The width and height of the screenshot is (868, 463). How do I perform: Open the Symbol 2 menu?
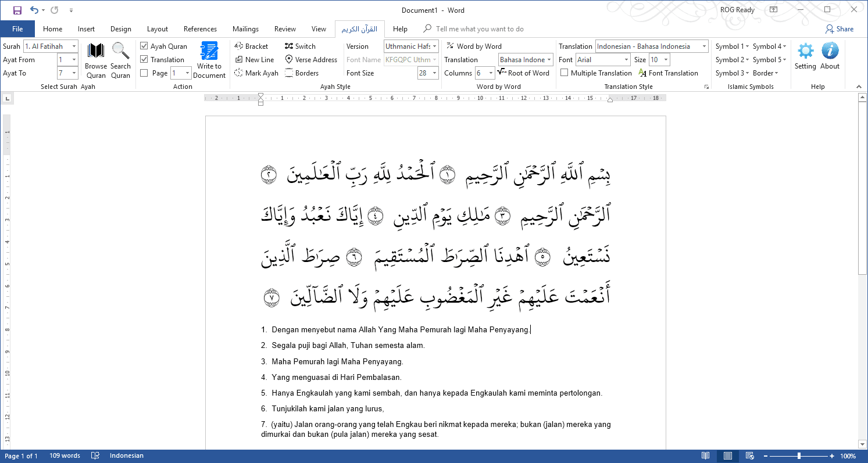[731, 60]
